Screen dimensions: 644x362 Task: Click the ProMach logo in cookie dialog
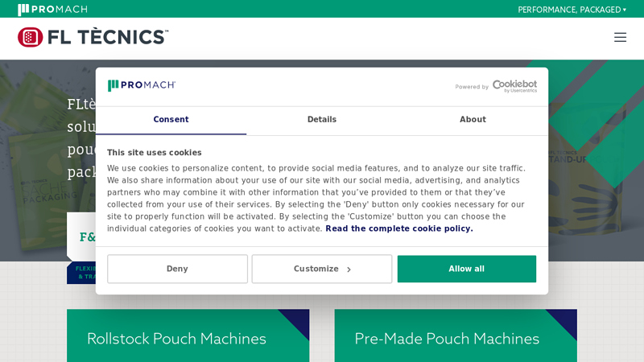(142, 85)
